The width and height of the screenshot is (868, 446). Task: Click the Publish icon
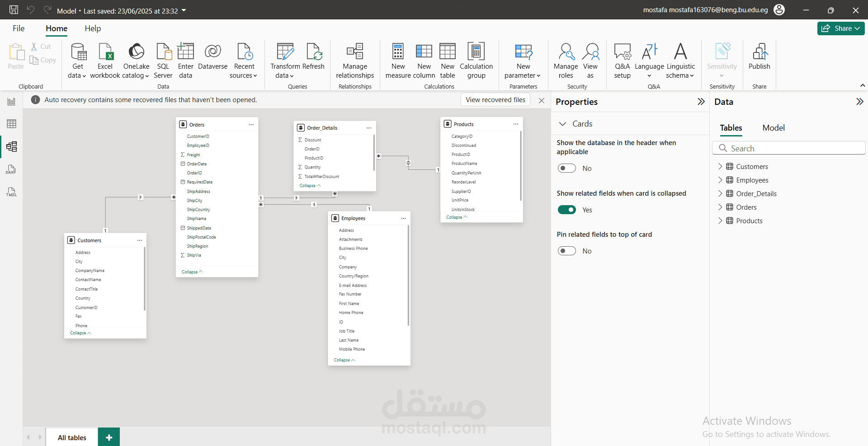759,52
